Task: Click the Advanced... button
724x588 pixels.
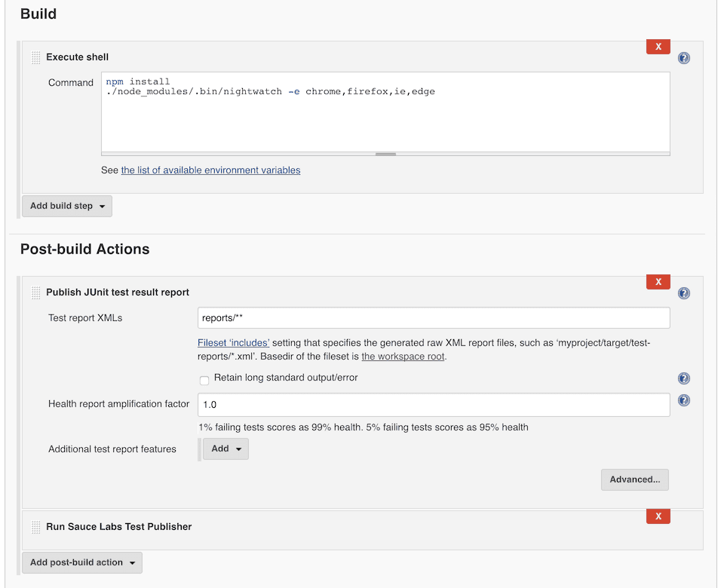Action: click(x=634, y=479)
